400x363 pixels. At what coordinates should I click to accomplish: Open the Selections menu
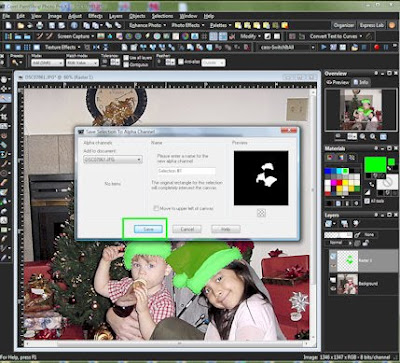162,16
